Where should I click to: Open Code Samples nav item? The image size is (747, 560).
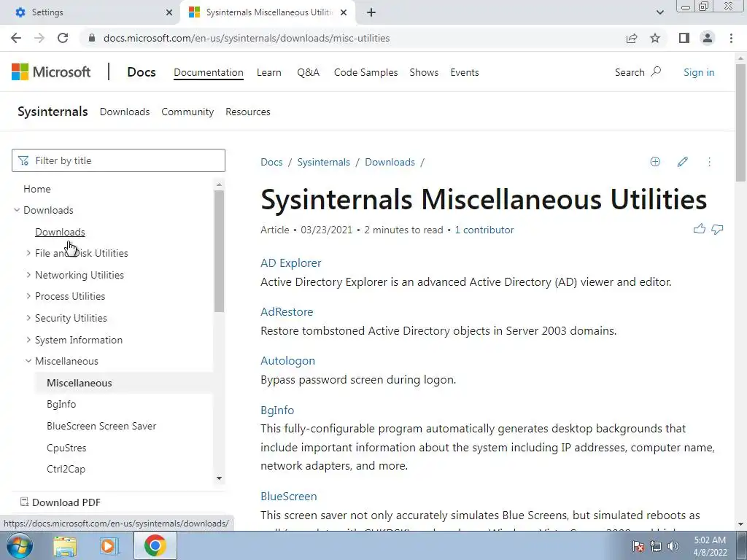(365, 72)
